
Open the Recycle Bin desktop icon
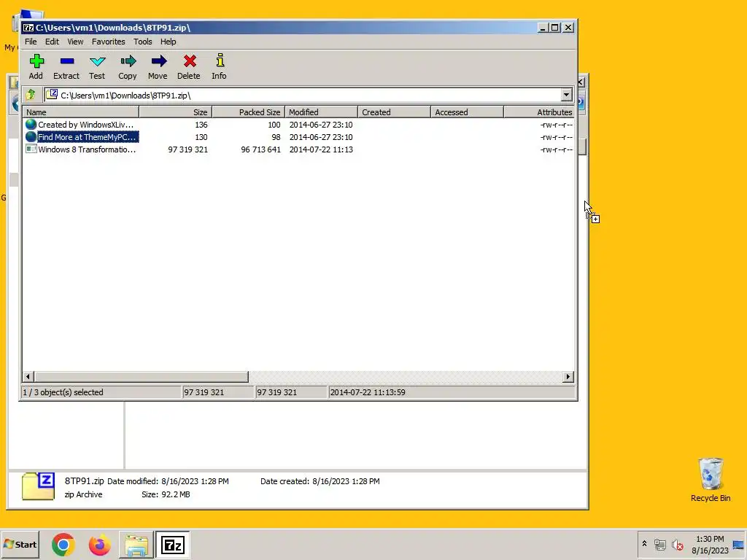click(x=711, y=479)
